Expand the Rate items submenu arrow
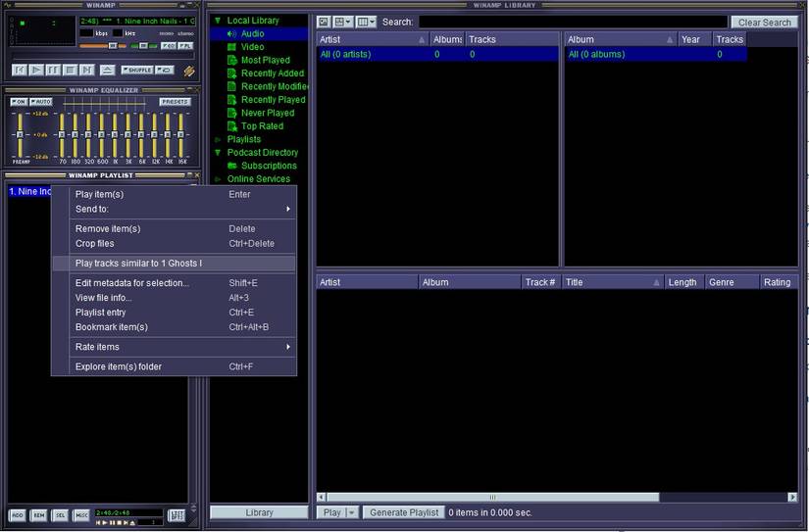 288,347
